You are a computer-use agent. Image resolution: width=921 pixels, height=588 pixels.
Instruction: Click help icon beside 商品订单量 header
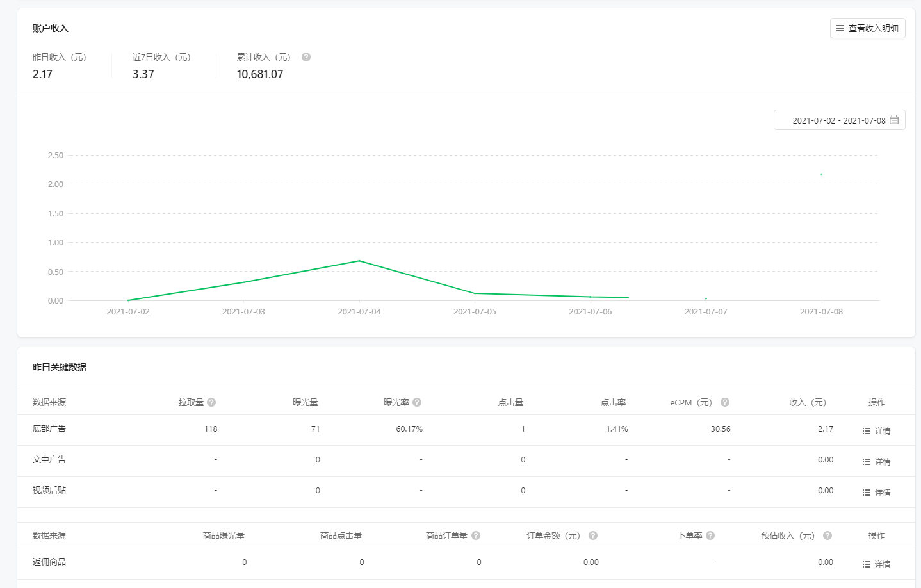(x=476, y=535)
